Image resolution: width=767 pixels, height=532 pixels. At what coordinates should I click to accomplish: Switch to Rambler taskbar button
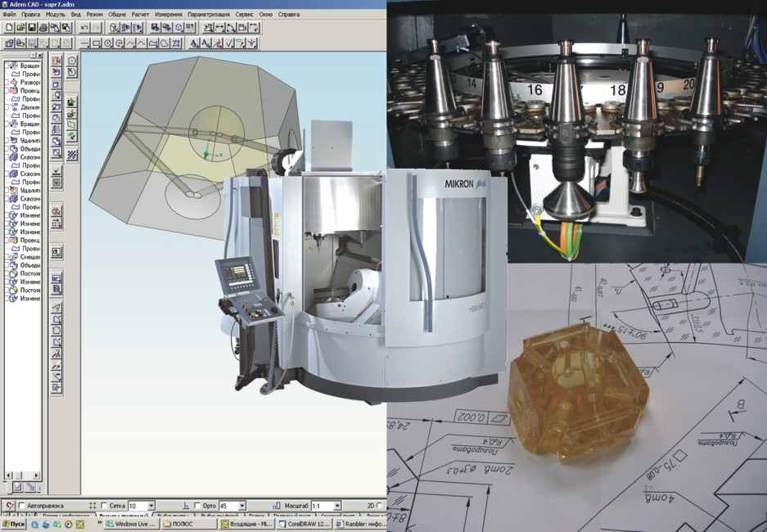(359, 524)
